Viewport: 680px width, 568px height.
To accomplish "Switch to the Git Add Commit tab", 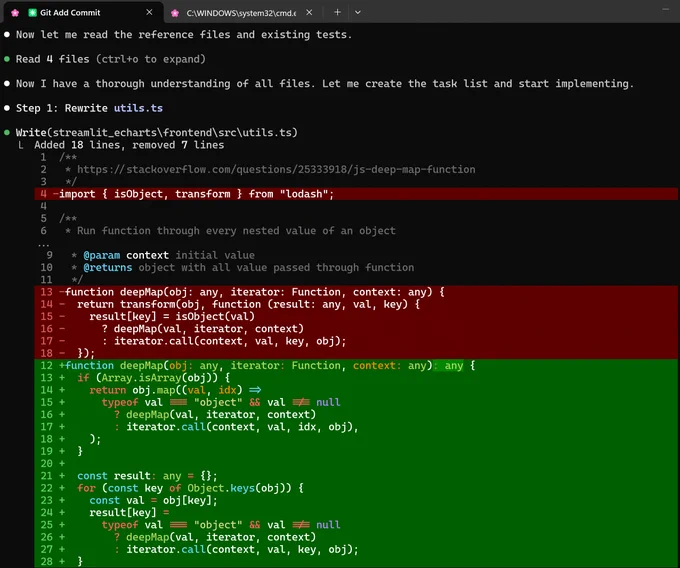I will click(x=82, y=12).
